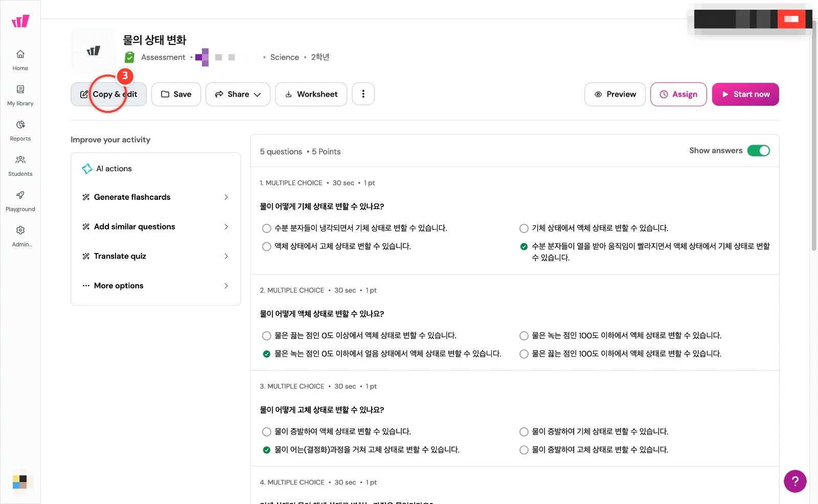Open the purple help question-mark button

795,481
